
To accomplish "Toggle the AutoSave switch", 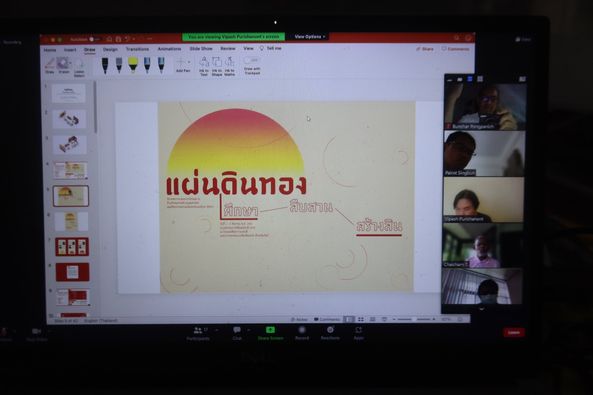I will (93, 39).
